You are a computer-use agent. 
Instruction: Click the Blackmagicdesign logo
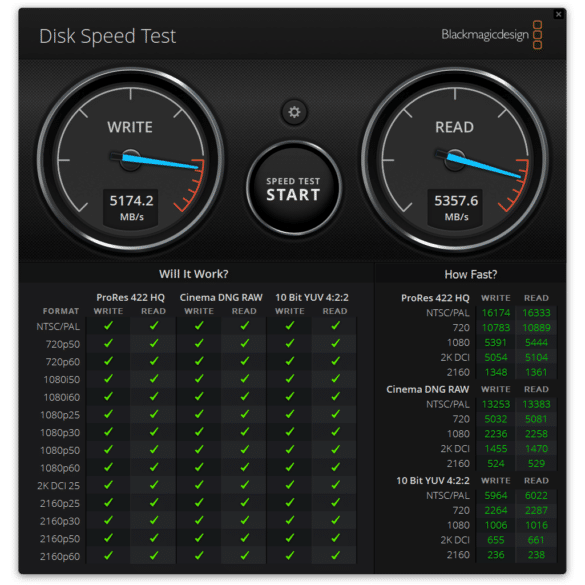492,35
